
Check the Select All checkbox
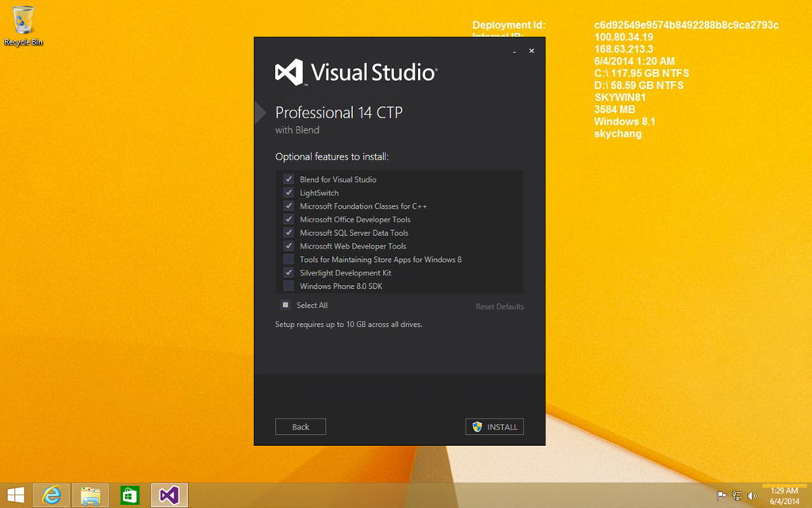click(x=285, y=305)
